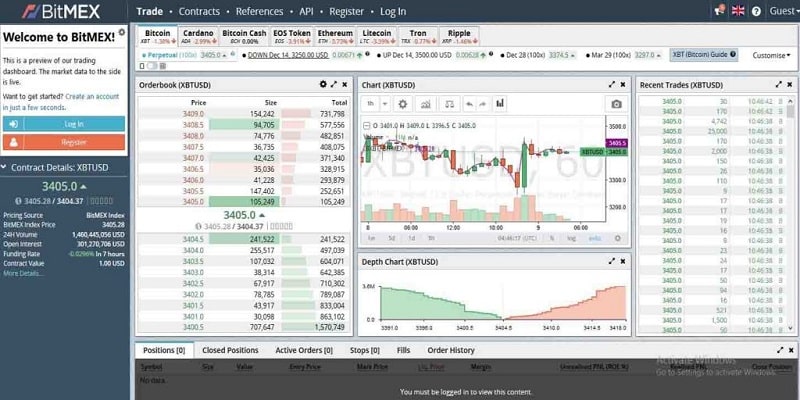Screen dimensions: 800x400
Task: Undo the last chart action
Action: 469,104
